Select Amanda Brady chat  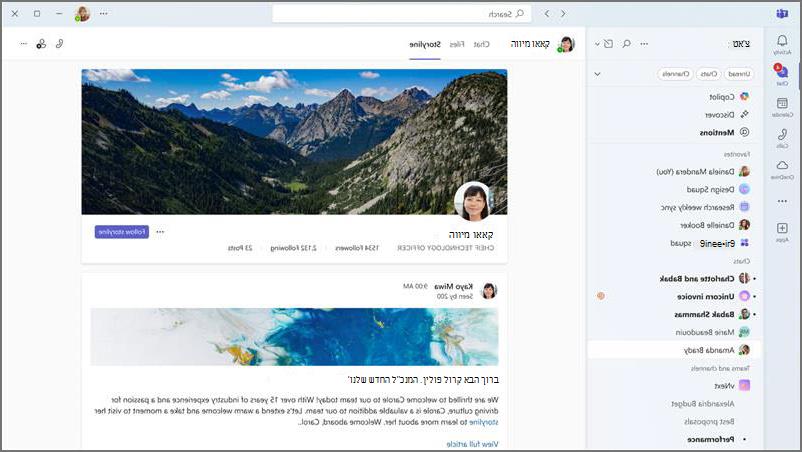[675, 350]
